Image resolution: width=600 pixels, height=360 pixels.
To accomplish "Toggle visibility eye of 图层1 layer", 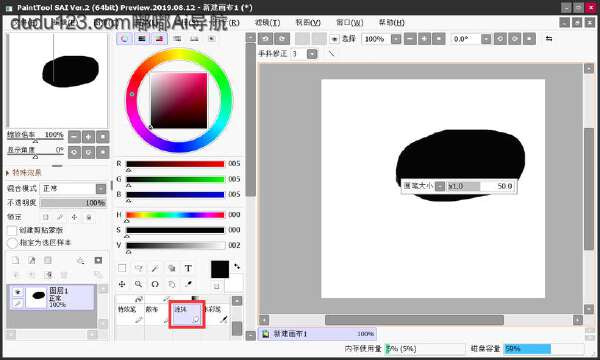I will tap(18, 292).
